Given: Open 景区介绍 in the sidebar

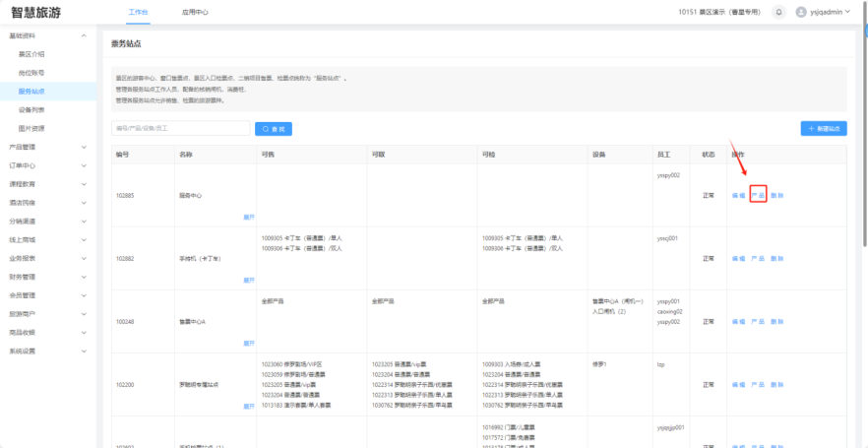Looking at the screenshot, I should (x=31, y=54).
